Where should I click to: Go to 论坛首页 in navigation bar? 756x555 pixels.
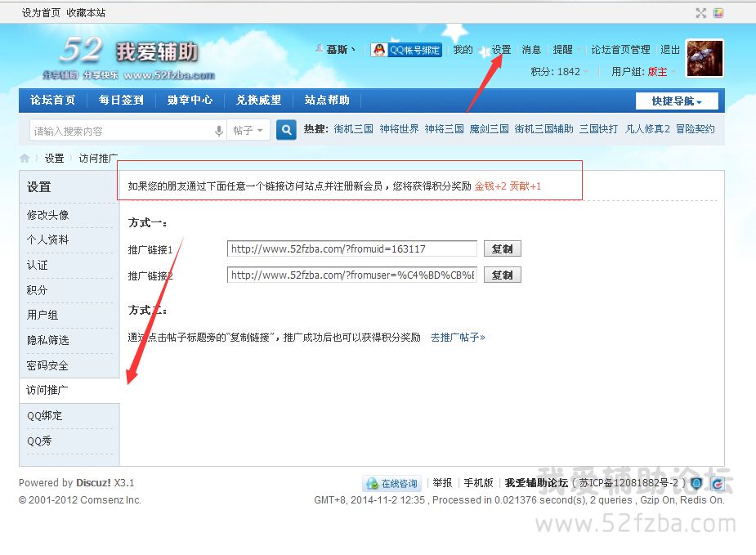click(x=52, y=100)
